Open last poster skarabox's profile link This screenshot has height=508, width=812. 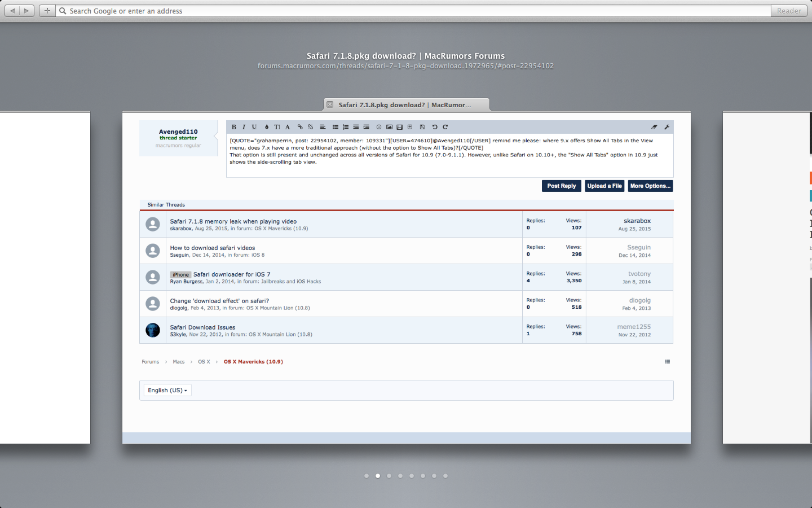[x=637, y=221]
